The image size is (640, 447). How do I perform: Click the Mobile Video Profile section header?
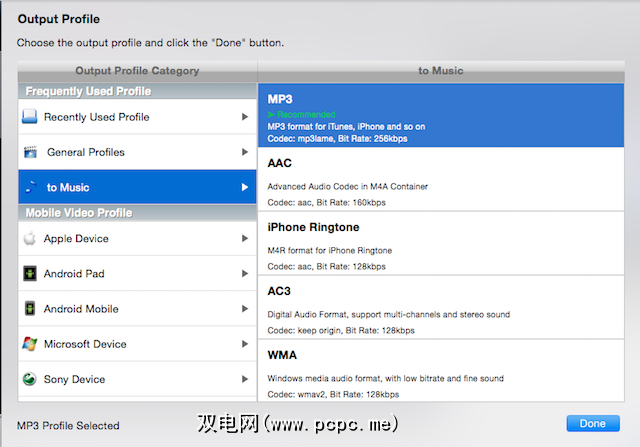(x=137, y=213)
